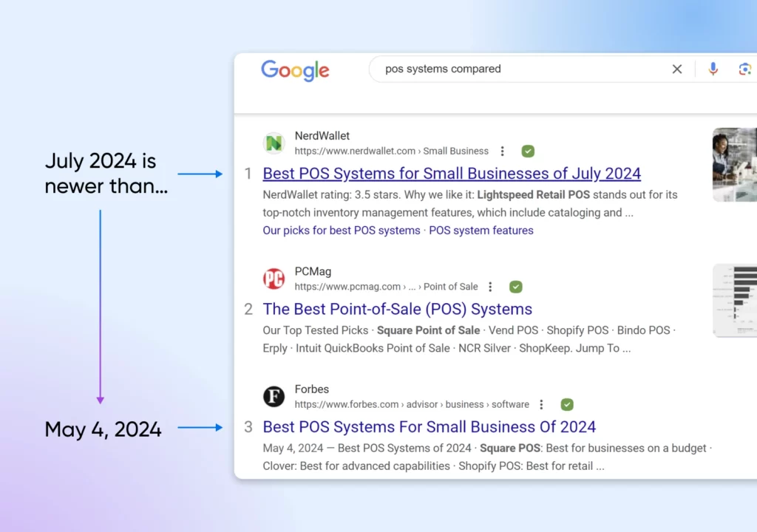Open the three-dot menu on the PCMag result
The width and height of the screenshot is (757, 532).
pos(490,287)
